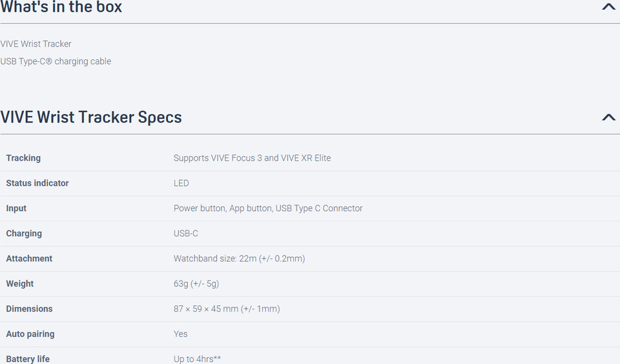Click the Watchband size value text

click(x=239, y=259)
